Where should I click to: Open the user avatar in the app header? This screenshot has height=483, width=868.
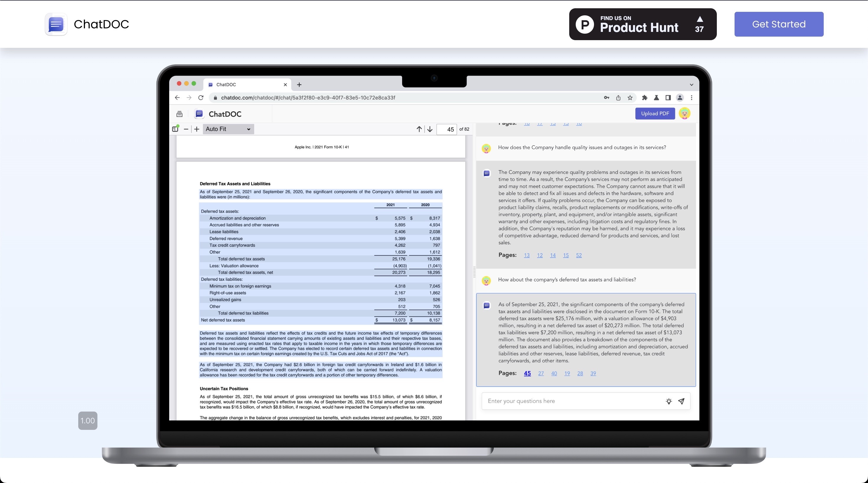(684, 114)
